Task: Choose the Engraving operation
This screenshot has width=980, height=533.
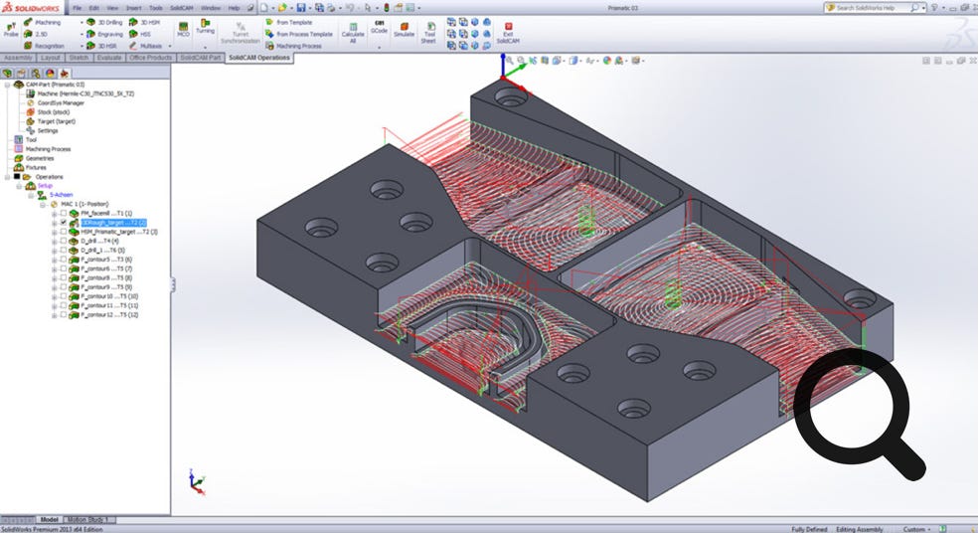Action: click(x=104, y=35)
